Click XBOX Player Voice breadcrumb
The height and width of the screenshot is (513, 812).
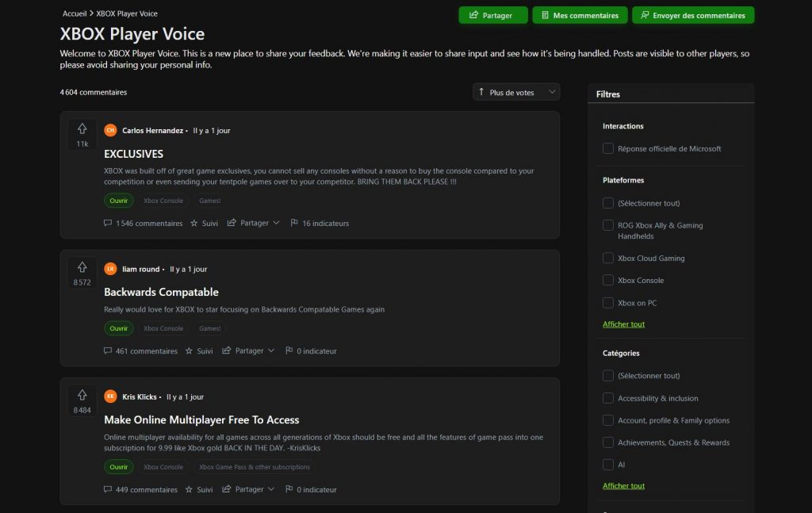[x=127, y=13]
